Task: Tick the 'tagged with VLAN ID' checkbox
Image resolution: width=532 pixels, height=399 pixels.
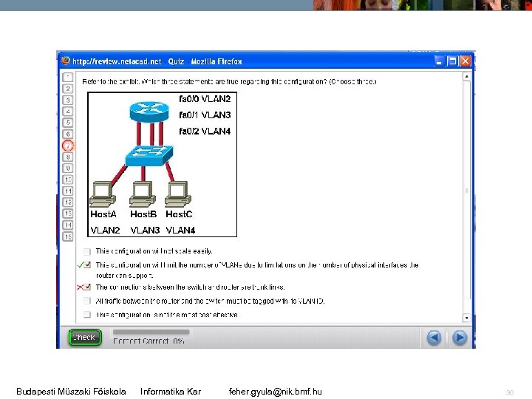Action: tap(87, 301)
